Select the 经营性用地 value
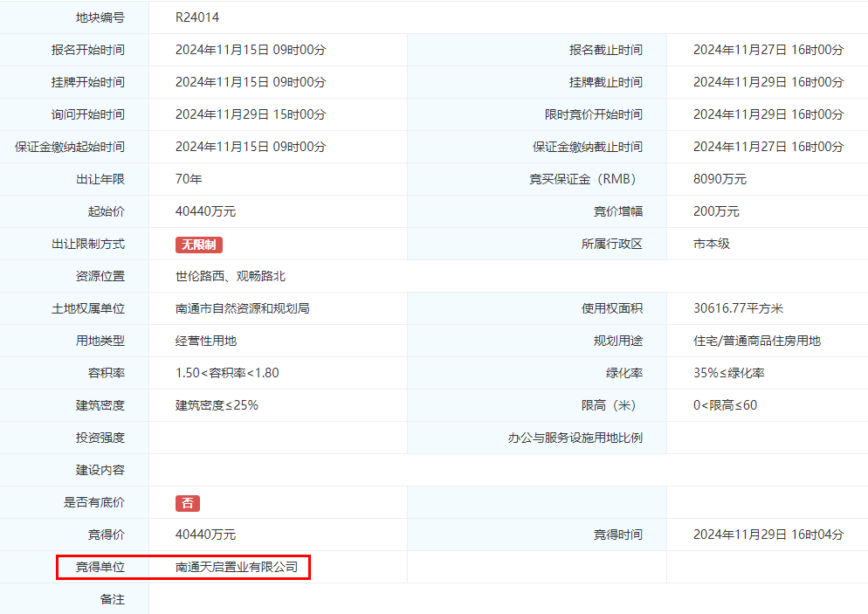The height and width of the screenshot is (614, 868). coord(206,341)
